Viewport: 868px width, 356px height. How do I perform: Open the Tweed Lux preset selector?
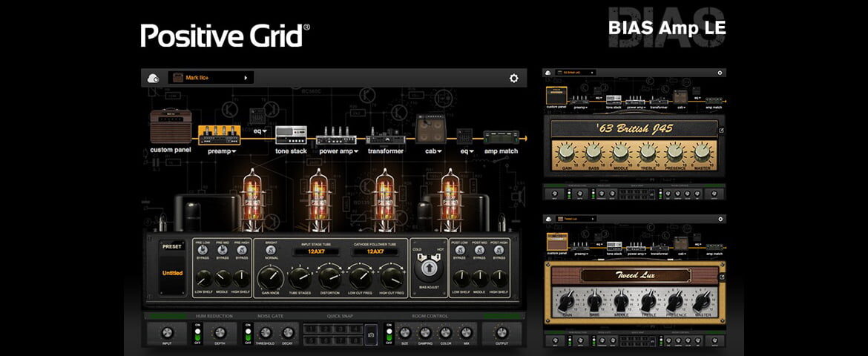[x=576, y=220]
